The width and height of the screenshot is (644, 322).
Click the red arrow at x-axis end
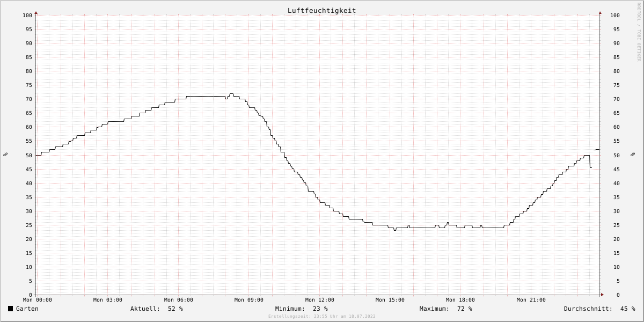[x=602, y=295]
